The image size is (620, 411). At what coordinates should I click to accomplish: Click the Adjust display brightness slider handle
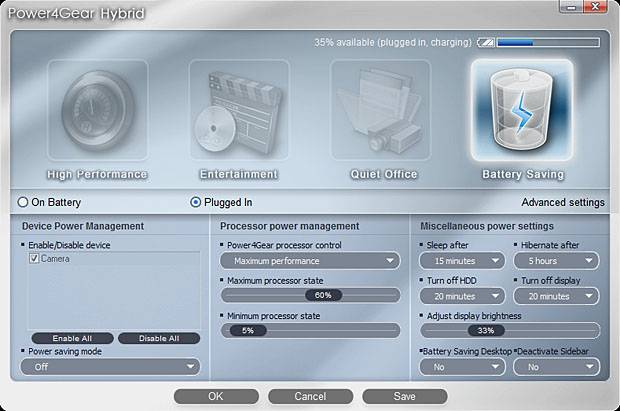[x=486, y=330]
